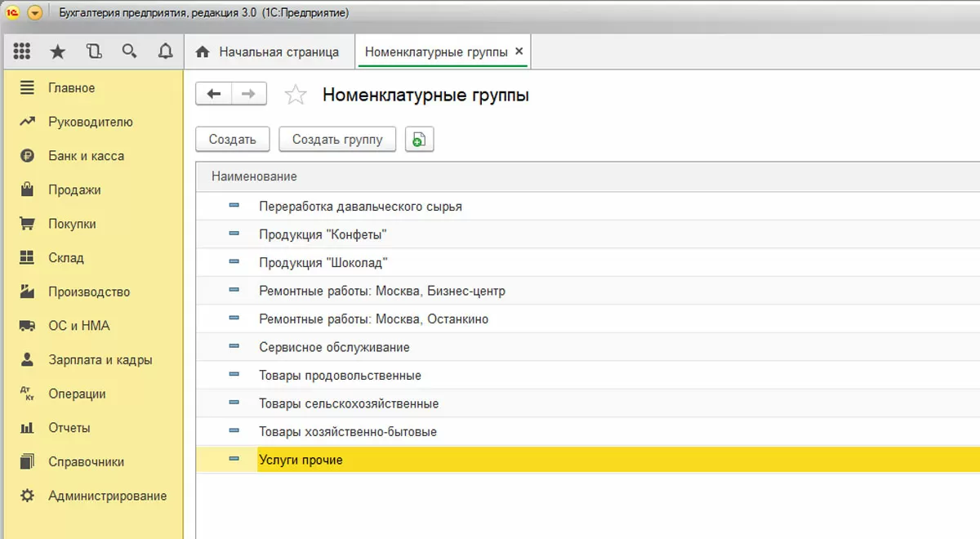Navigate back with the left arrow
The image size is (980, 539).
click(x=214, y=94)
